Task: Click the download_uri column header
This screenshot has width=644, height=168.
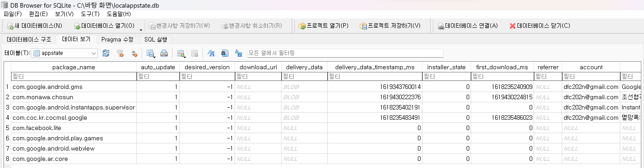Action: pos(258,67)
